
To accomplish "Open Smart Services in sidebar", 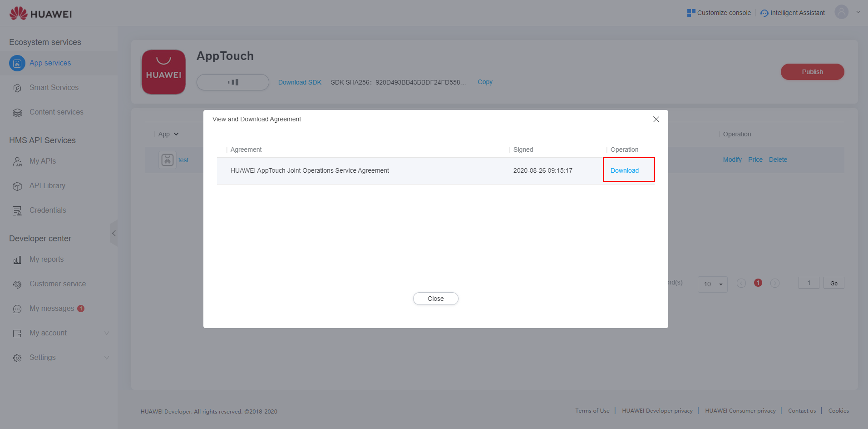I will coord(54,87).
